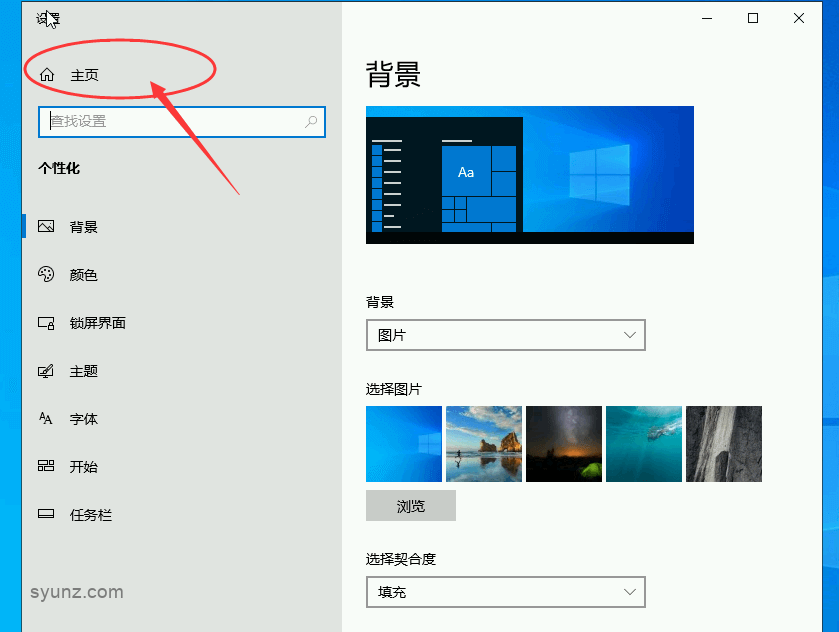This screenshot has width=839, height=632.
Task: Select the night sky tent wallpaper thumbnail
Action: point(564,444)
